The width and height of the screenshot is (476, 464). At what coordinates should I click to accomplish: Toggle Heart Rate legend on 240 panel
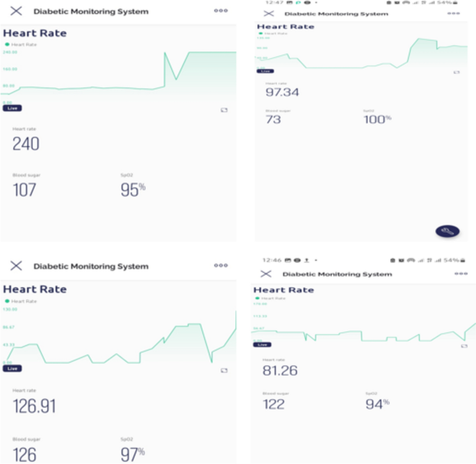point(20,44)
